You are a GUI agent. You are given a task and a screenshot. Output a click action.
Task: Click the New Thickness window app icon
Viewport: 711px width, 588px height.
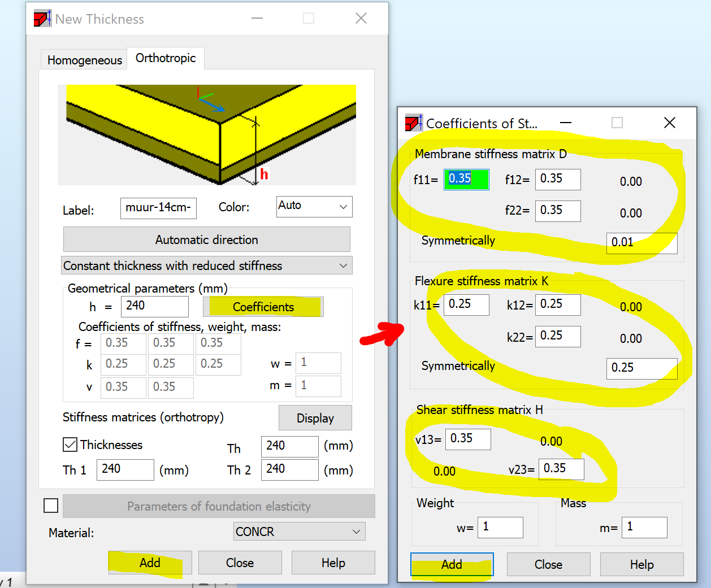[x=42, y=18]
